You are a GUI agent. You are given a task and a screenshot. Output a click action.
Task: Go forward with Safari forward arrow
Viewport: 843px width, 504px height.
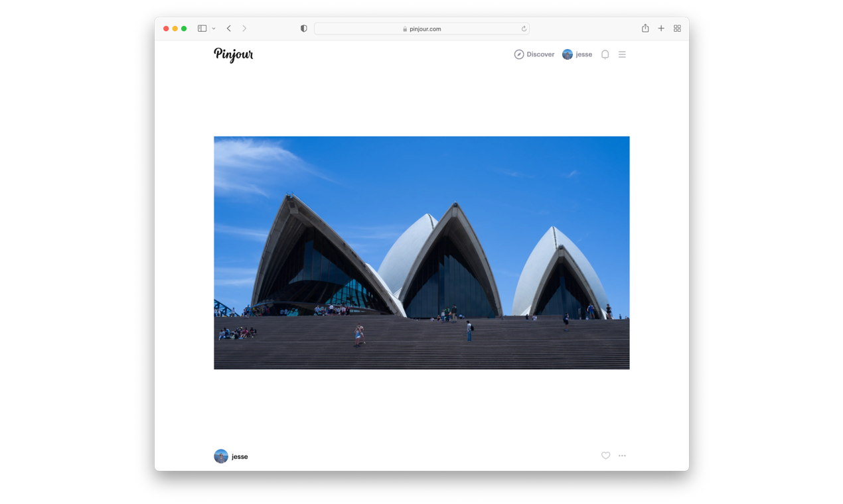coord(244,29)
